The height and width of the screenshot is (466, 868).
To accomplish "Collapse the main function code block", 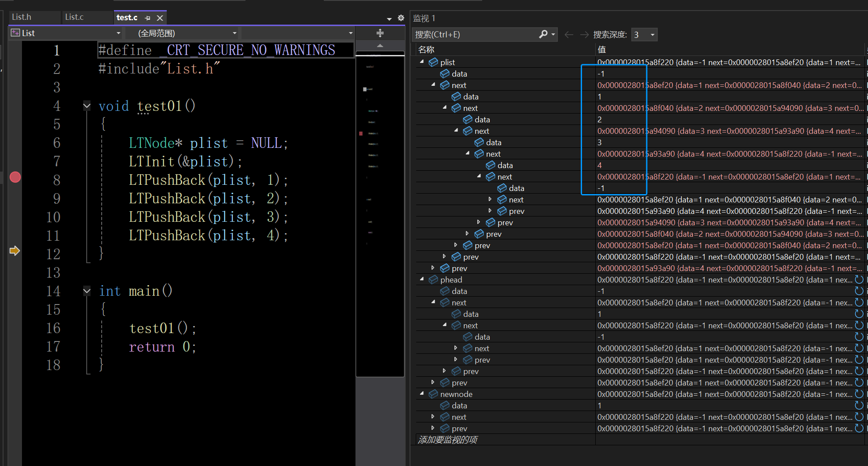I will tap(87, 291).
